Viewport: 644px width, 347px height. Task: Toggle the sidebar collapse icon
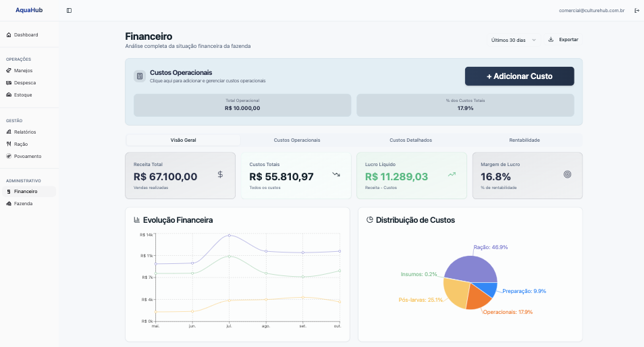pos(69,10)
